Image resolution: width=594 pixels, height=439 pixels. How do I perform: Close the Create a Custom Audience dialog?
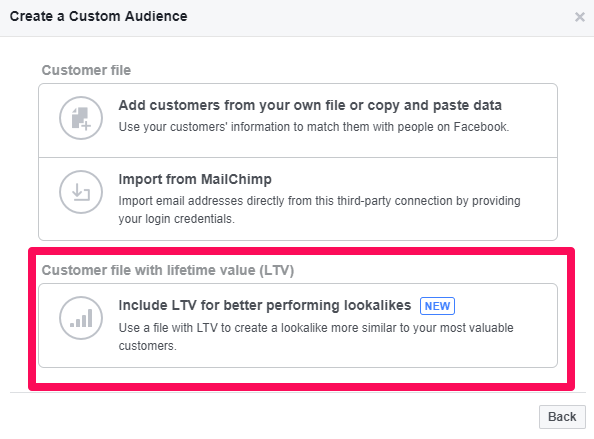point(580,17)
